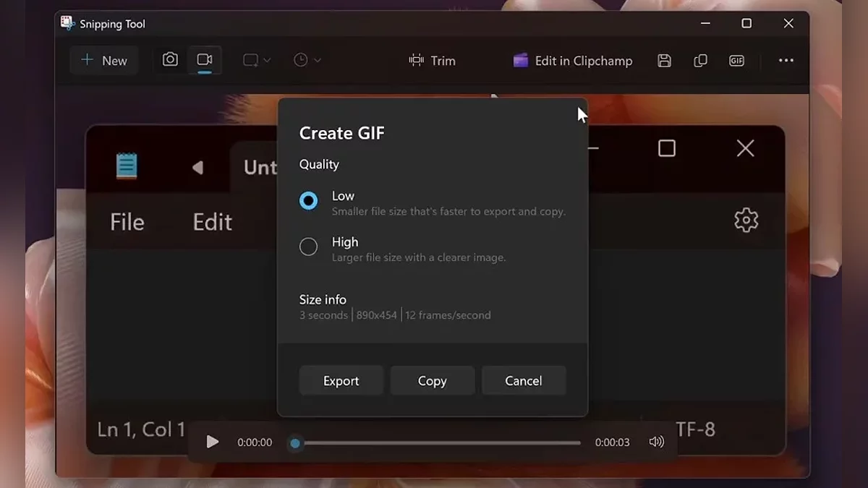The height and width of the screenshot is (488, 868).
Task: Click the Copy icon in toolbar
Action: click(x=700, y=61)
